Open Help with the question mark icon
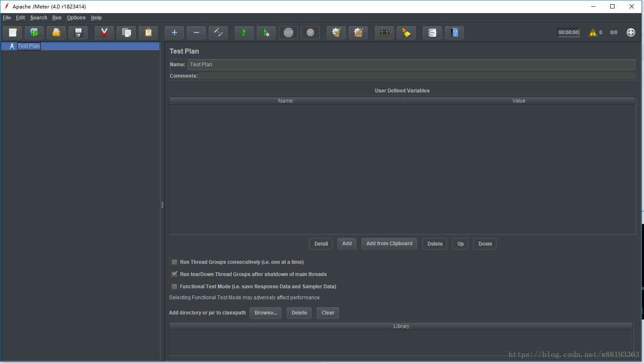This screenshot has height=363, width=644. click(455, 33)
